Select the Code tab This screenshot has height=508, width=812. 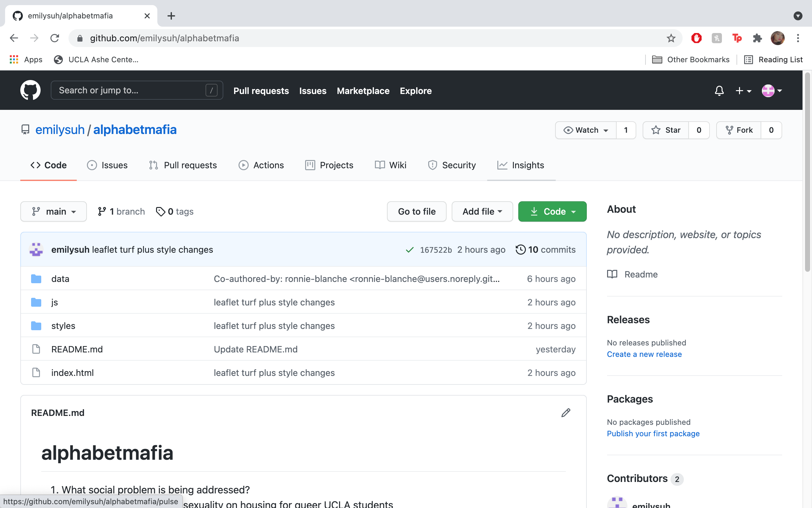pyautogui.click(x=49, y=165)
